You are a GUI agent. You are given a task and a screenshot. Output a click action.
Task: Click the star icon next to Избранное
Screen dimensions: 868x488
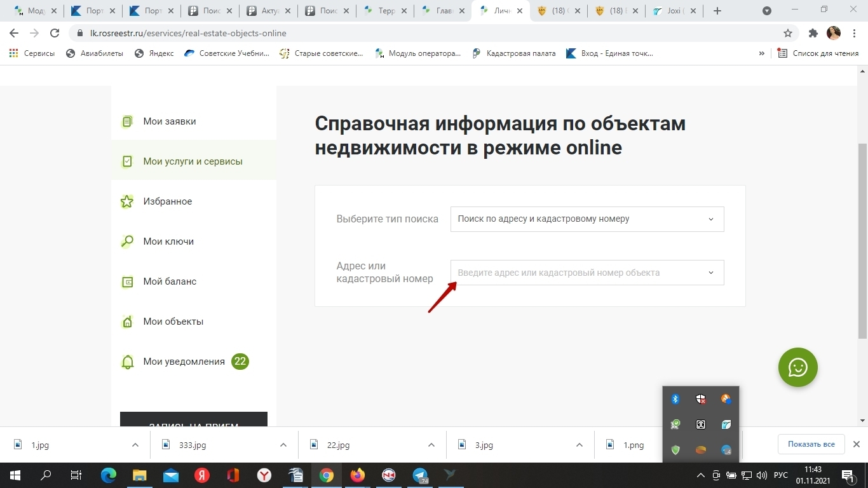(x=127, y=201)
